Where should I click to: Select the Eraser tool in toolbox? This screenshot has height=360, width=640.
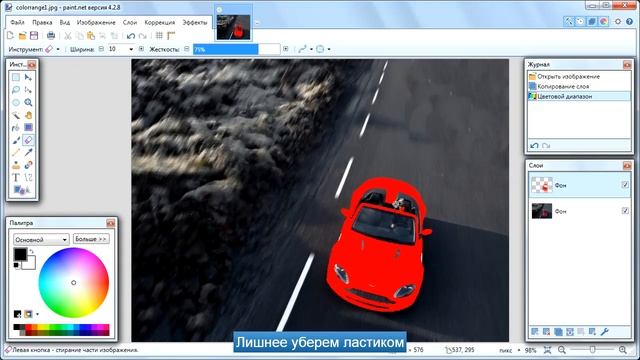(28, 140)
